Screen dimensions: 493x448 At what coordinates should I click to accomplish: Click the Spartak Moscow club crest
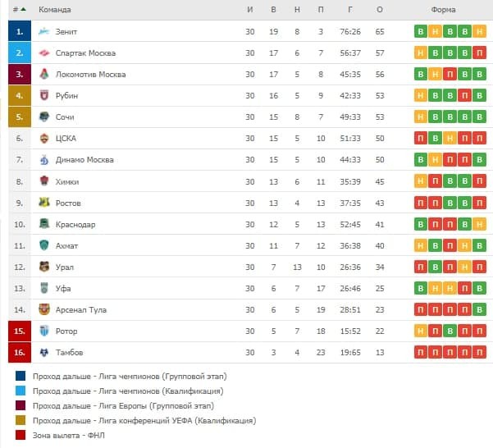pos(44,53)
